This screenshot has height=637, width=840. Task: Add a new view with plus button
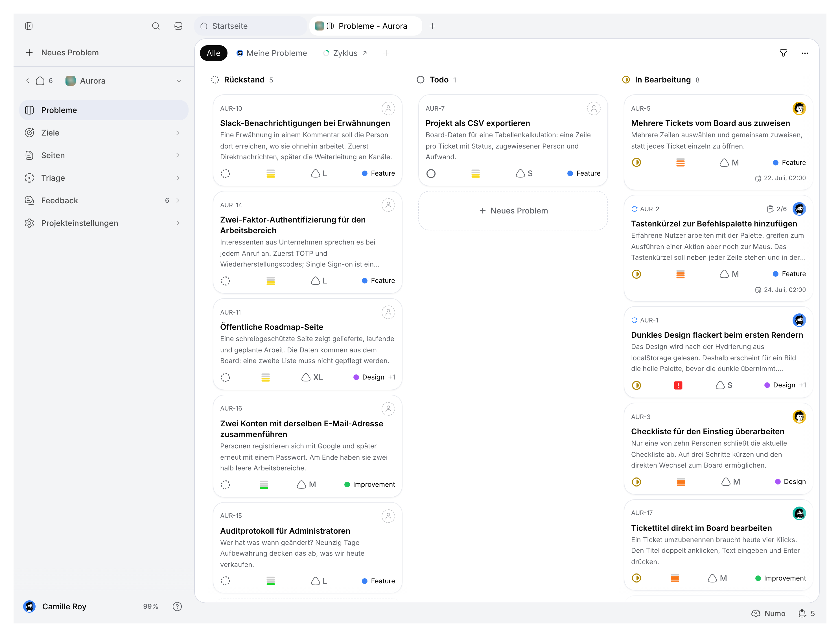(x=386, y=53)
